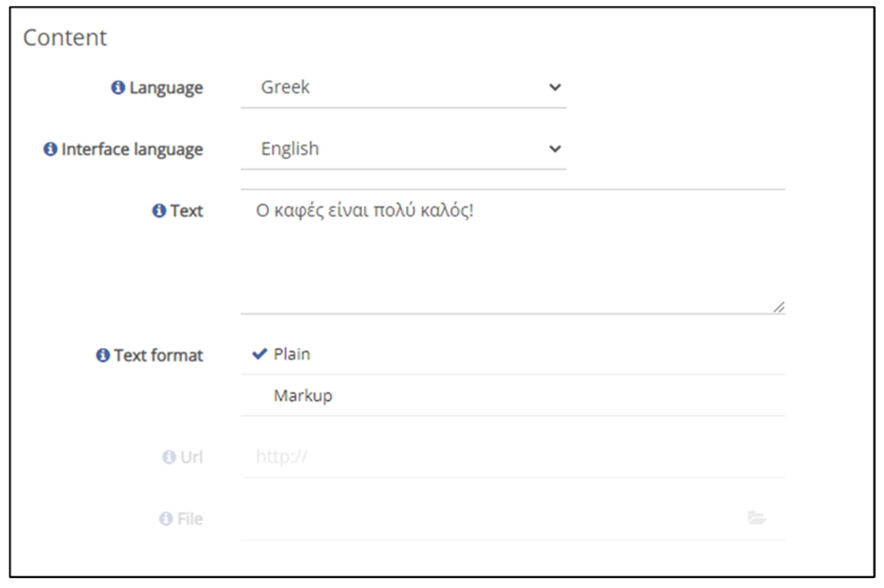Select the Plain text format option

[x=292, y=354]
